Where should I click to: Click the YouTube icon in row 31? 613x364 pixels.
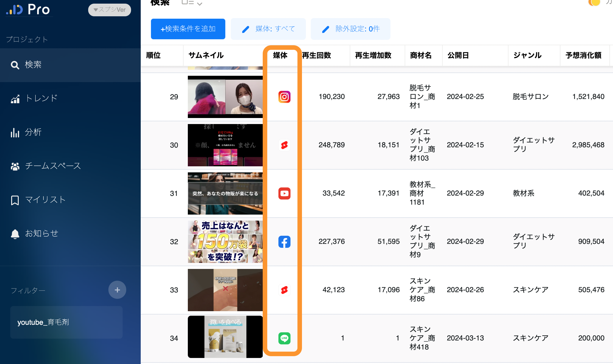click(284, 193)
